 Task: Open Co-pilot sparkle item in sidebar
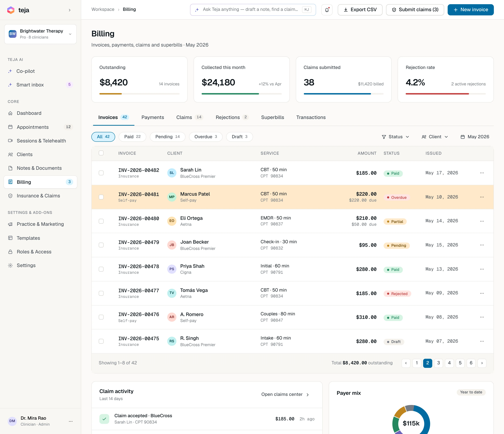tap(40, 71)
